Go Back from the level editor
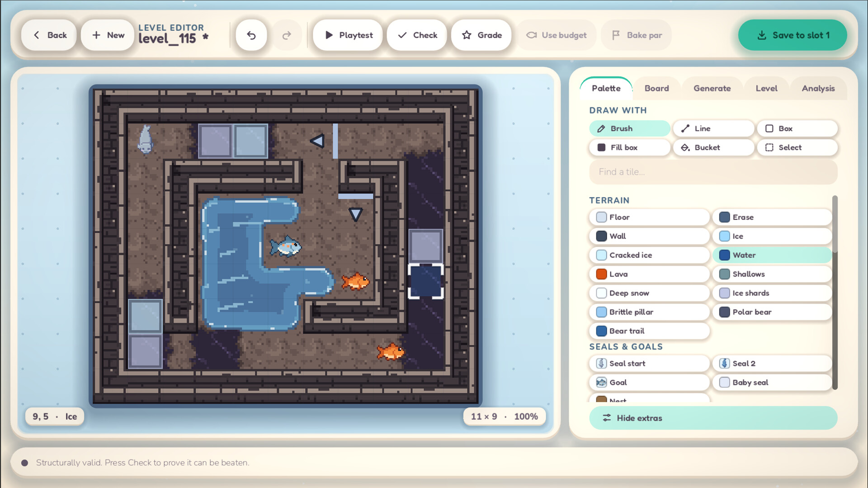The image size is (868, 488). coord(49,35)
